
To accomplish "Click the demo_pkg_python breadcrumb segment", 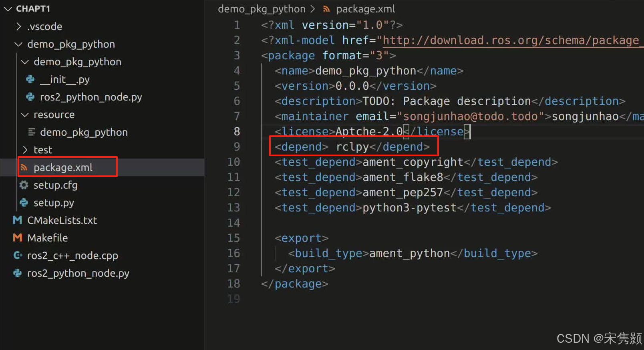I will 262,9.
